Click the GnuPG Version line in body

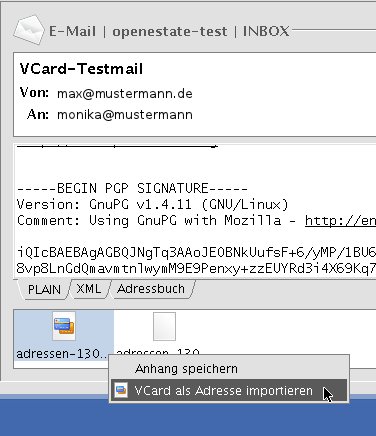click(152, 204)
